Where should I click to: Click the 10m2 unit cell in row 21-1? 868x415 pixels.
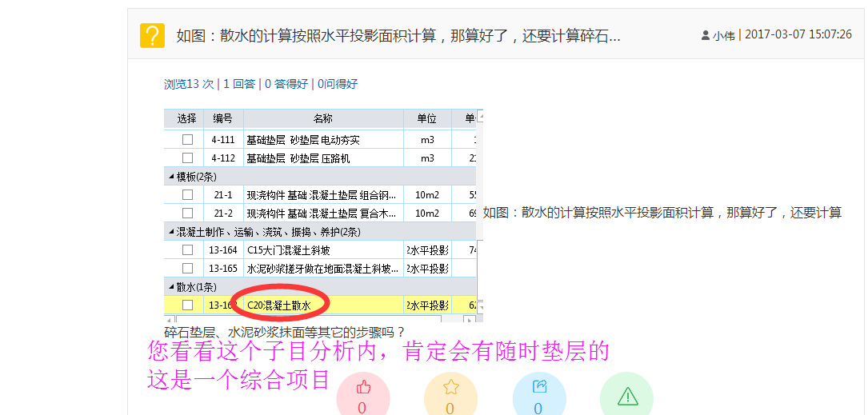(427, 195)
